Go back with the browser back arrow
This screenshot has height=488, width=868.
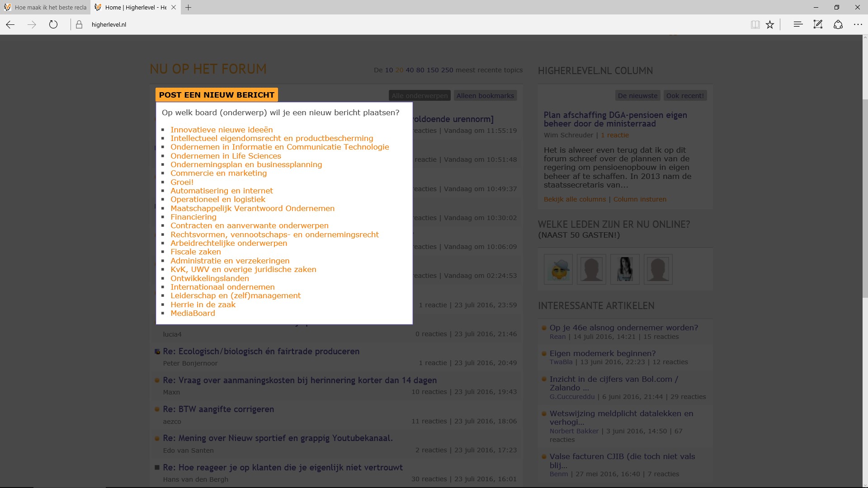[10, 24]
